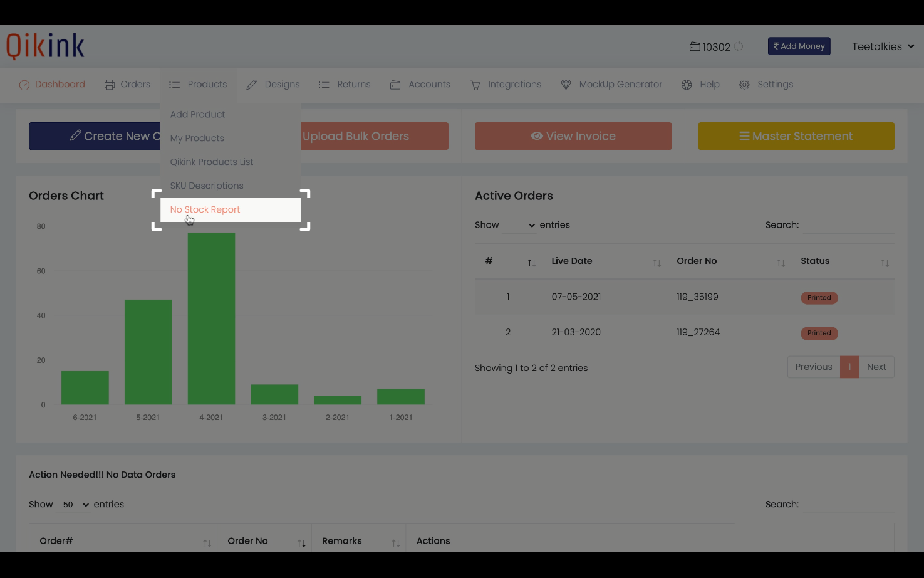Open the Teetalkies account dropdown
Screen dimensions: 924x578
click(883, 46)
